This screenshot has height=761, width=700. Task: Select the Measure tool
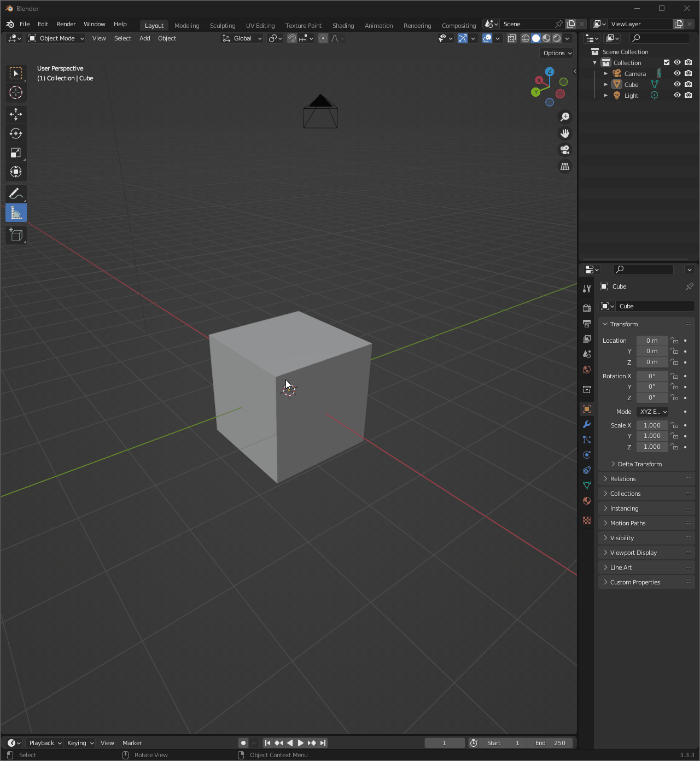click(x=16, y=213)
